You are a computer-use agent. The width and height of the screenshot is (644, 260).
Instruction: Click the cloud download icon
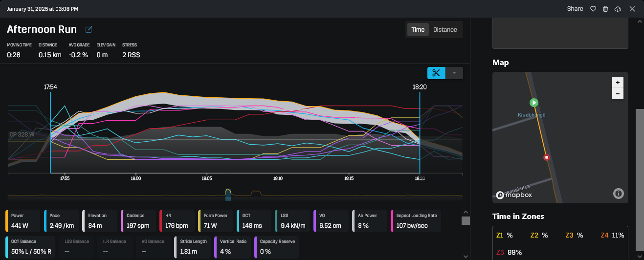click(618, 9)
